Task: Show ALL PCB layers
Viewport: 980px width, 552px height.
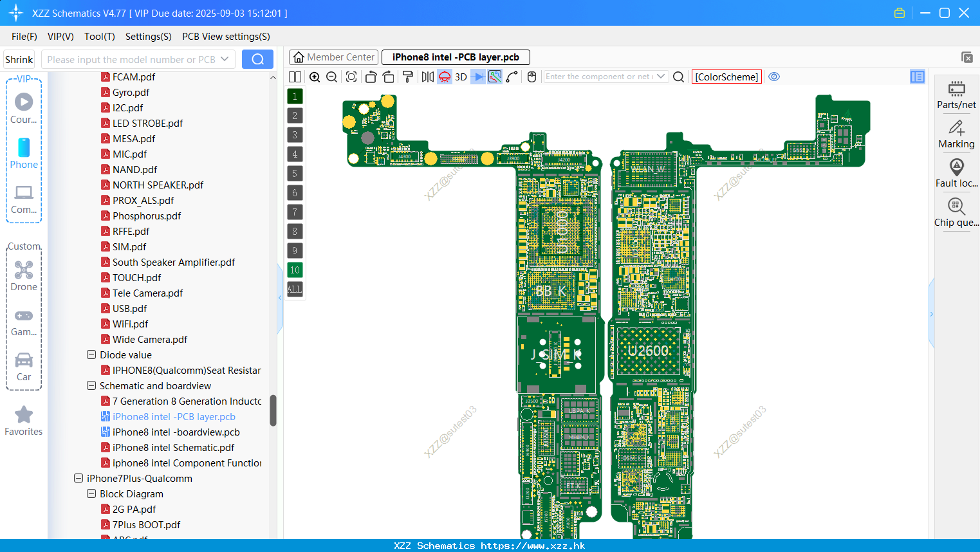Action: (x=295, y=289)
